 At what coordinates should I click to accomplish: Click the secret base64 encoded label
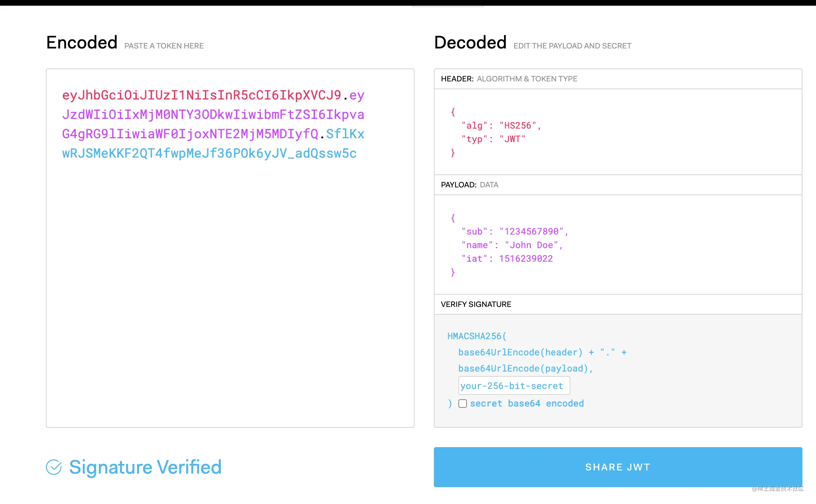coord(527,403)
